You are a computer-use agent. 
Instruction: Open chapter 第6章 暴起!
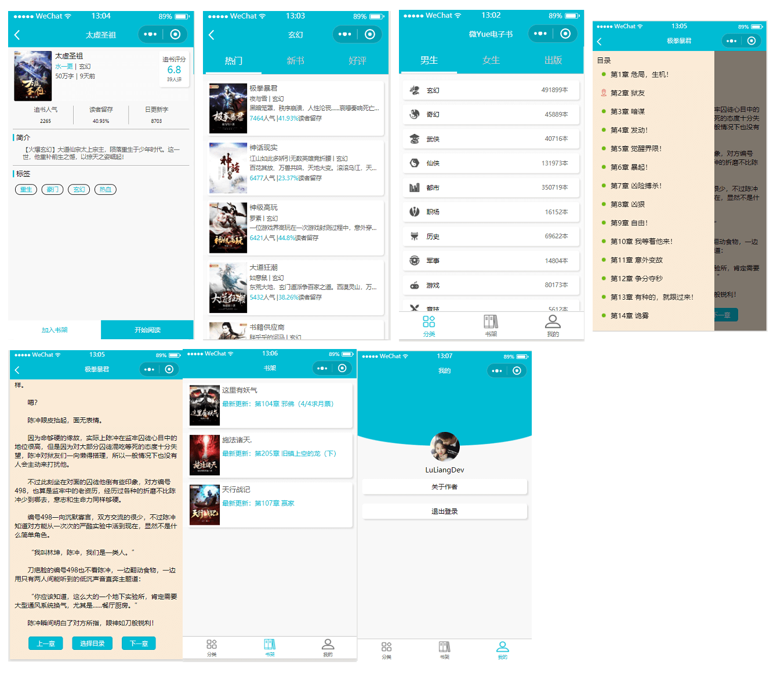(629, 167)
